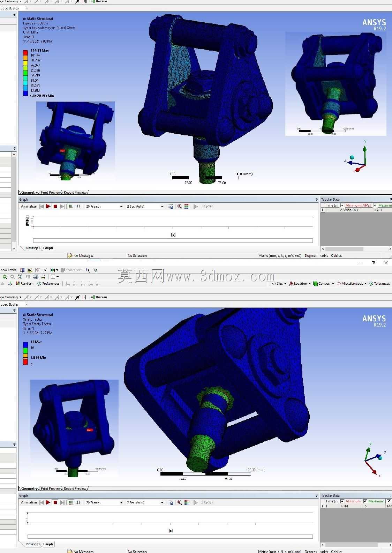Click the top-right inset view thumbnail of the stress plot

click(x=336, y=84)
